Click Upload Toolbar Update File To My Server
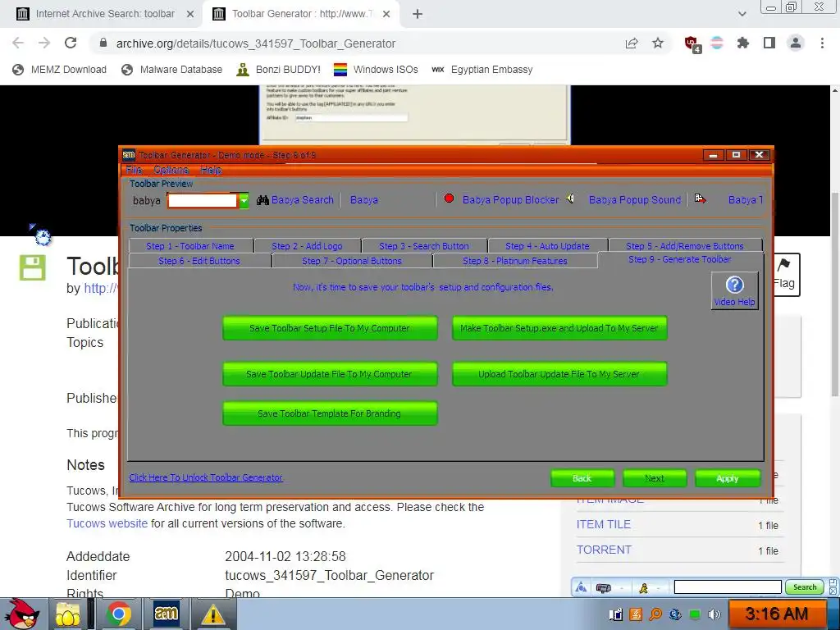 (559, 374)
